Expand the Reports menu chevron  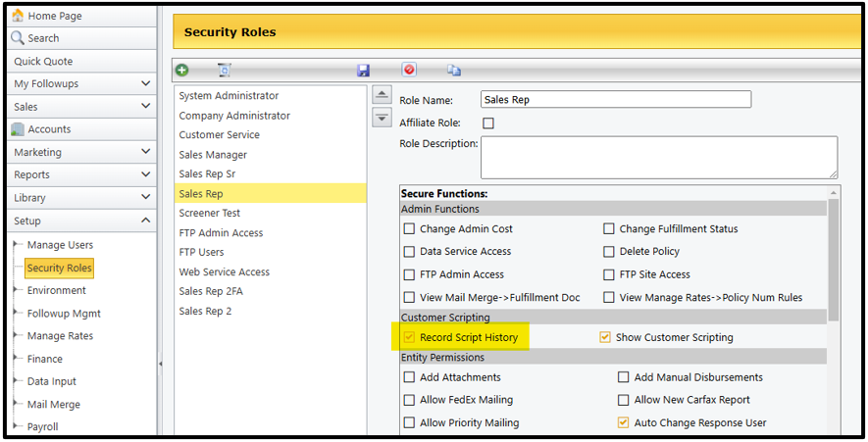tap(145, 174)
